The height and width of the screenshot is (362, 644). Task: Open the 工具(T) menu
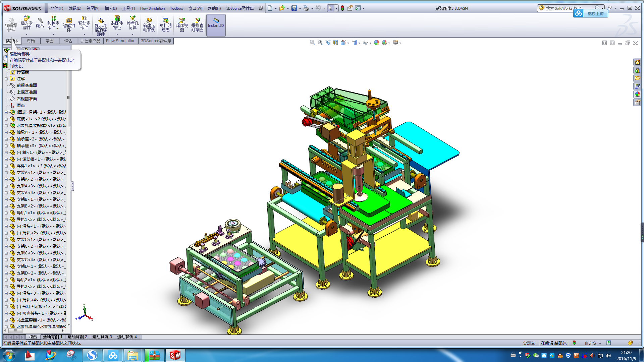tap(128, 8)
